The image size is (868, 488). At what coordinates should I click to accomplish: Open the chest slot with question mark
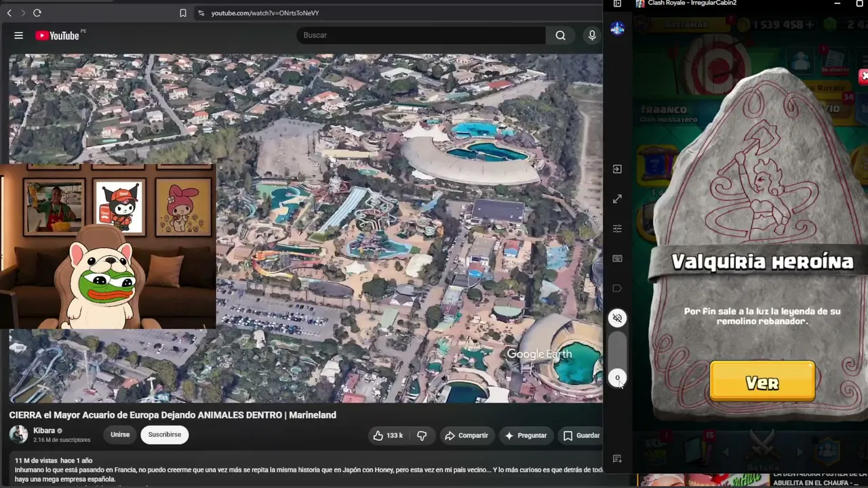pyautogui.click(x=658, y=166)
